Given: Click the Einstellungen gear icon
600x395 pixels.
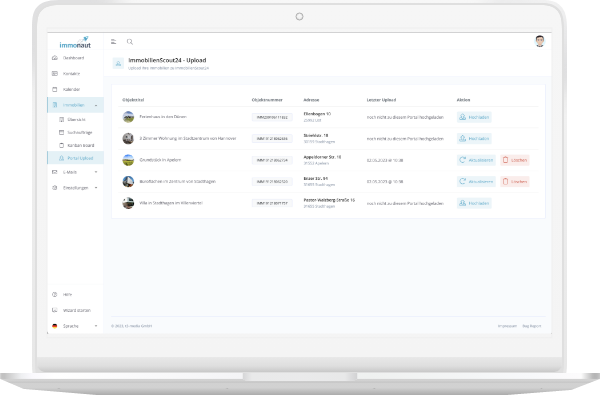Looking at the screenshot, I should tap(55, 188).
